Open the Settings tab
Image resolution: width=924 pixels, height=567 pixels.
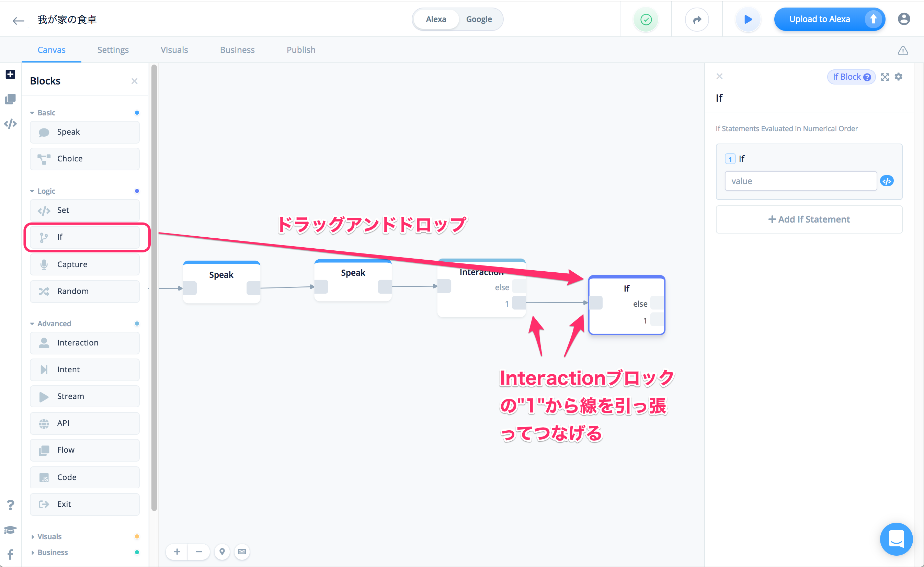[x=113, y=50]
